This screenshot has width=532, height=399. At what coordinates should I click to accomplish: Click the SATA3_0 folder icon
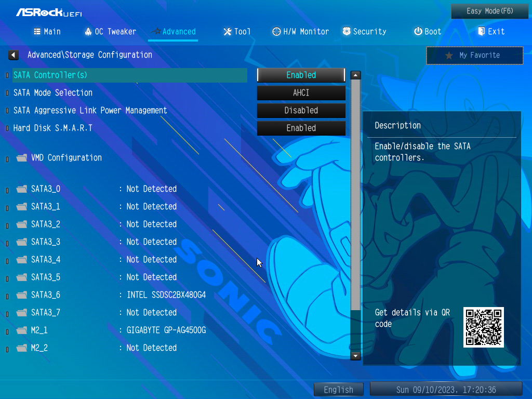coord(22,189)
